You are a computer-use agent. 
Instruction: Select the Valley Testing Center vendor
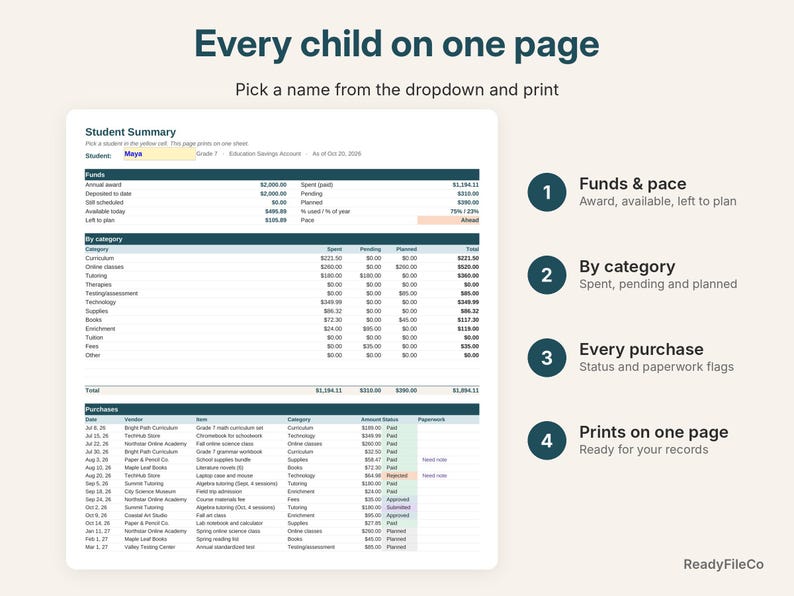tap(150, 547)
